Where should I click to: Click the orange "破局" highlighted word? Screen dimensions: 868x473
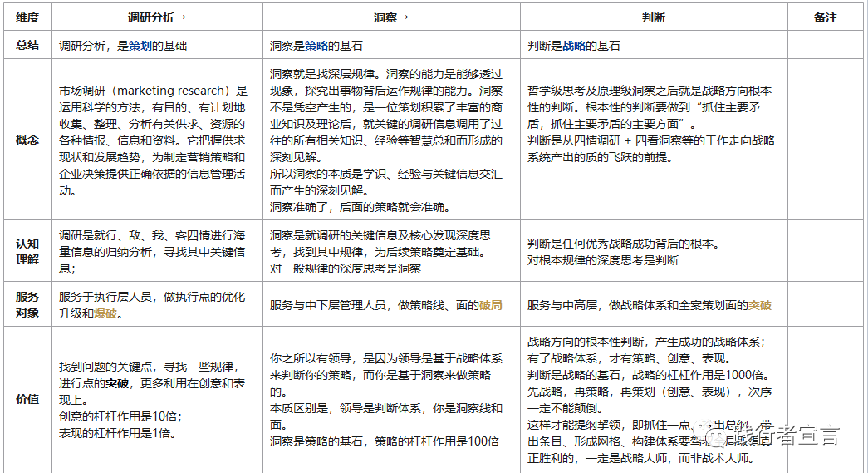(x=491, y=305)
